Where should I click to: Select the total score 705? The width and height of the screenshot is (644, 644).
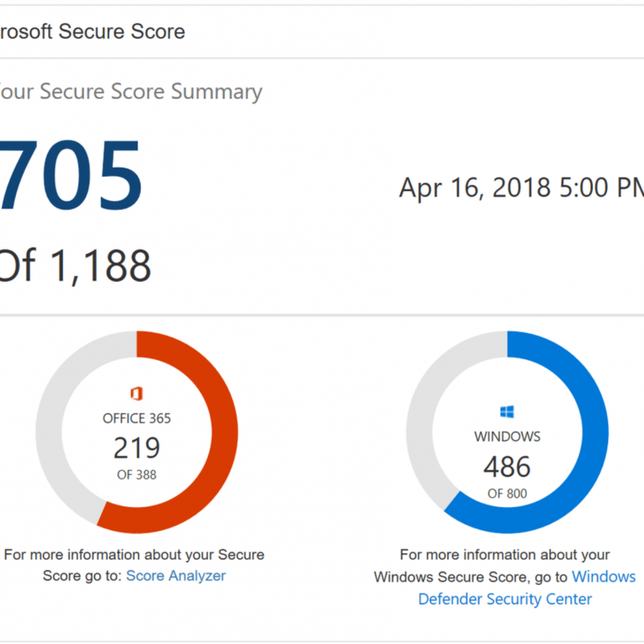[70, 176]
